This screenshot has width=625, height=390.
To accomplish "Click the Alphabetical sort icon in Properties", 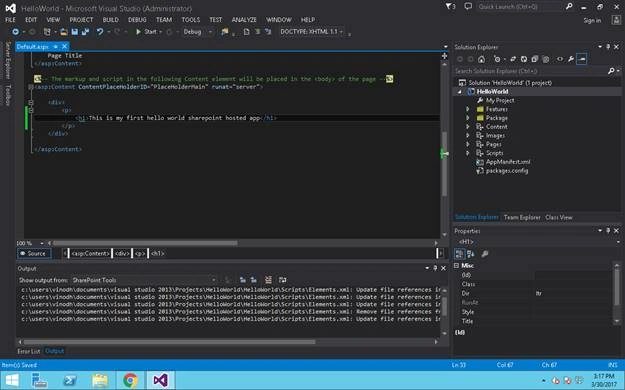I will pyautogui.click(x=471, y=254).
